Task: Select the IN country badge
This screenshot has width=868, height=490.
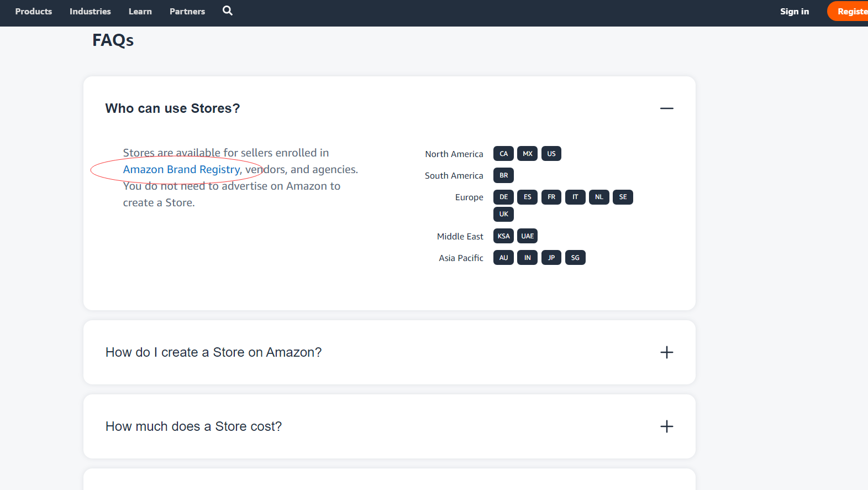Action: coord(528,258)
